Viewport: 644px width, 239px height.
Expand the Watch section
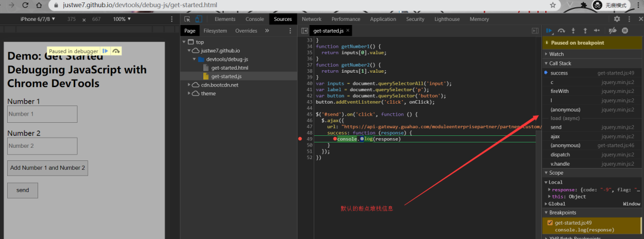(x=556, y=54)
